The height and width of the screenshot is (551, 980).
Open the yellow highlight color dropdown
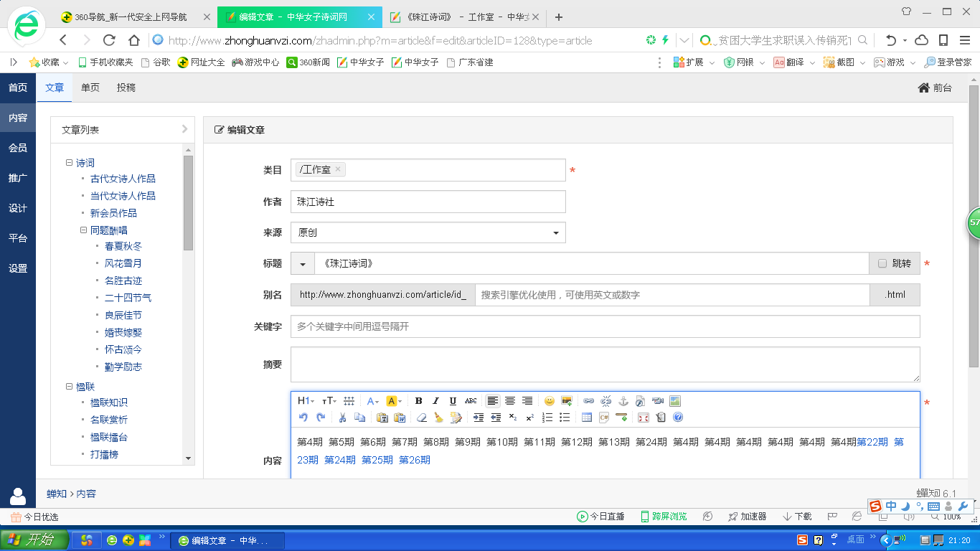(x=394, y=401)
